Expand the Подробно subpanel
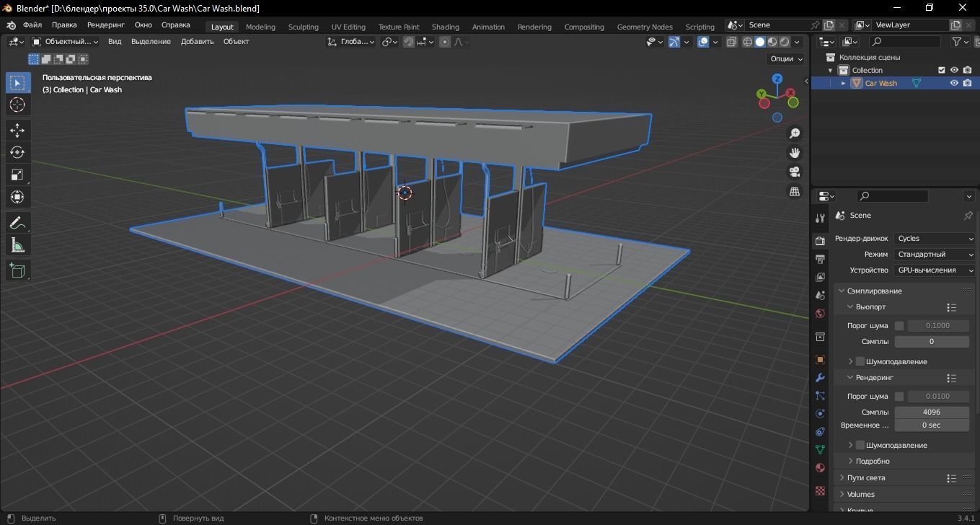 (x=873, y=461)
